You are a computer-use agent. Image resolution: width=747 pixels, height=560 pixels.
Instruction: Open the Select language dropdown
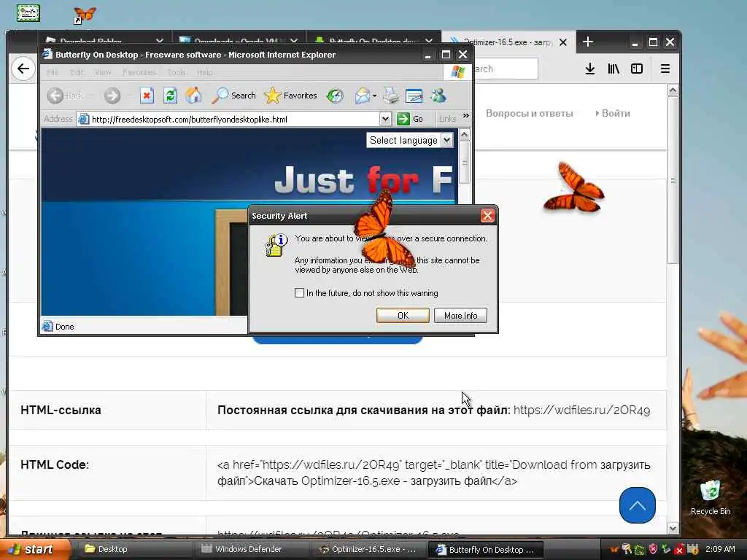[410, 140]
